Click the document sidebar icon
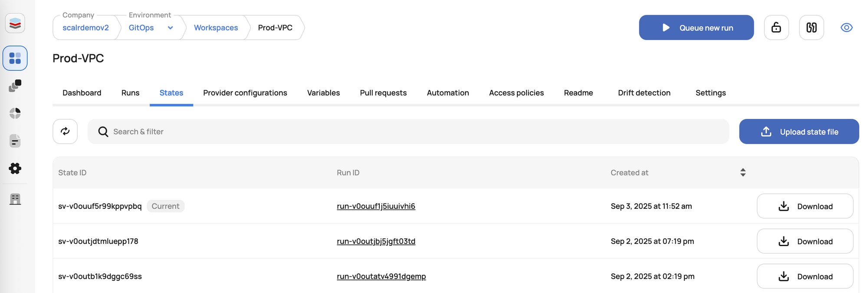This screenshot has height=293, width=868. click(15, 141)
